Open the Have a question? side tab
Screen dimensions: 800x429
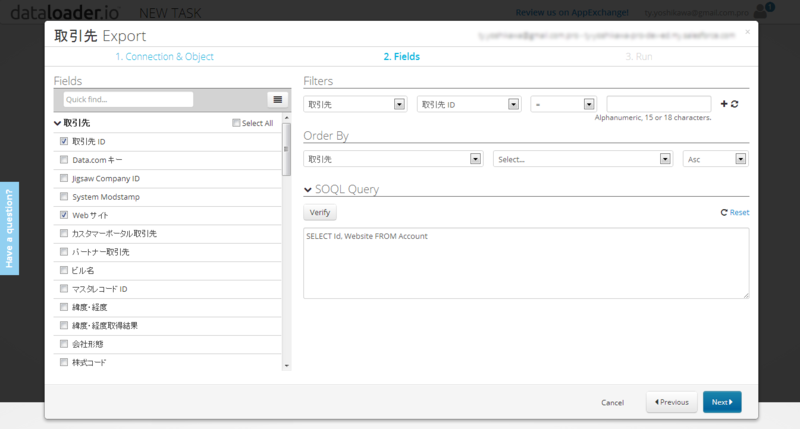coord(9,229)
